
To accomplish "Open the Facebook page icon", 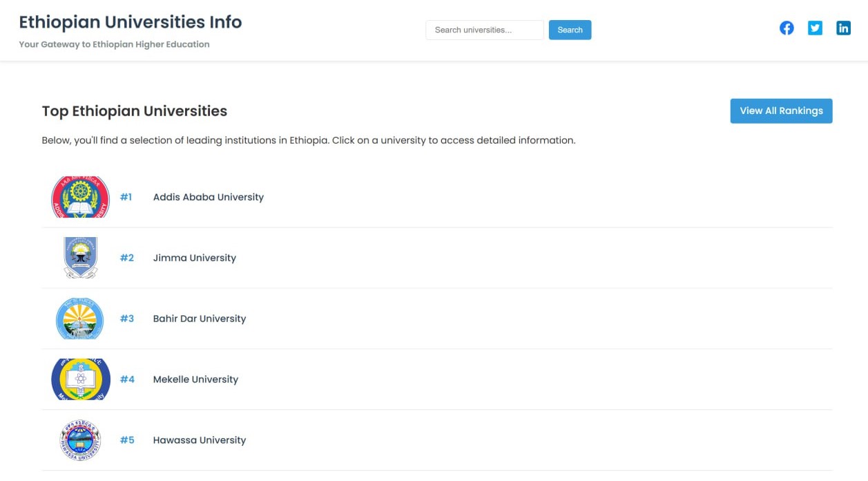I will click(x=787, y=28).
